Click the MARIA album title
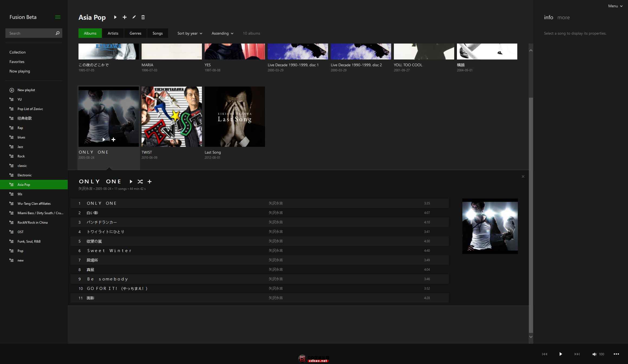 [148, 65]
